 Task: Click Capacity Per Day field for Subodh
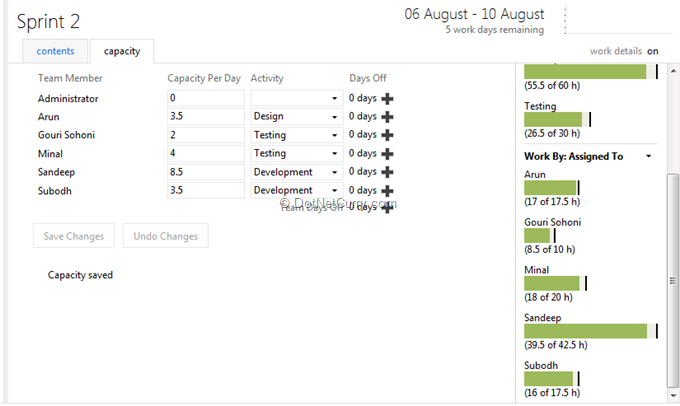pyautogui.click(x=206, y=190)
